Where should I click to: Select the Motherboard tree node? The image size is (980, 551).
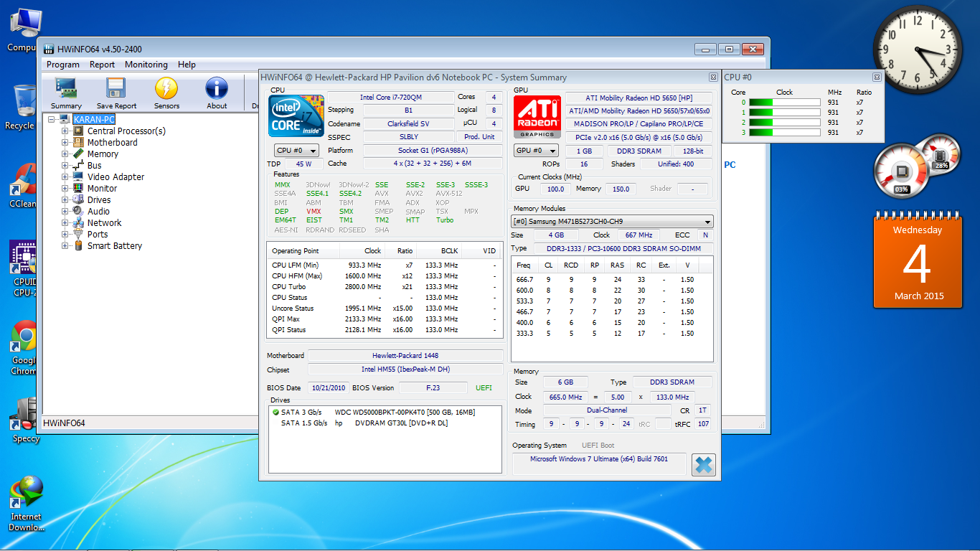(113, 143)
